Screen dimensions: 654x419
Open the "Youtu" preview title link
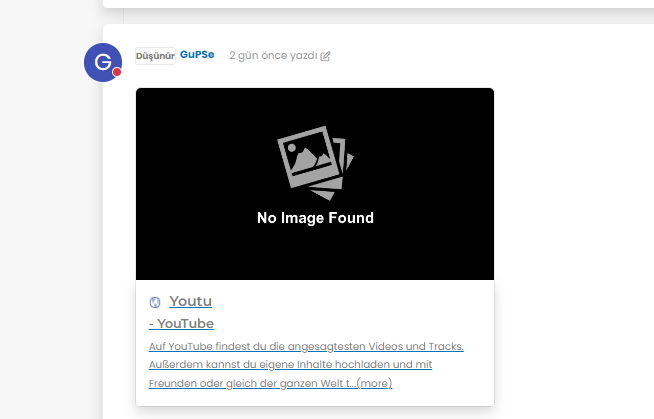tap(190, 301)
